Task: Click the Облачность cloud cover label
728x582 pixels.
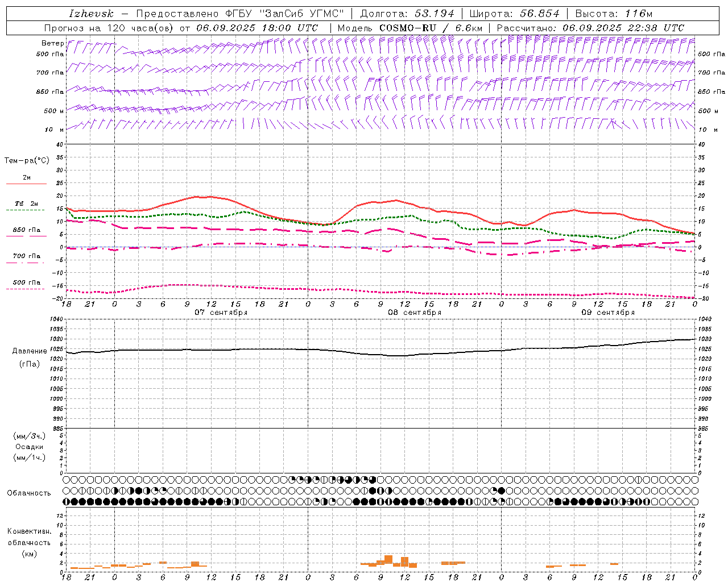Action: (x=29, y=493)
